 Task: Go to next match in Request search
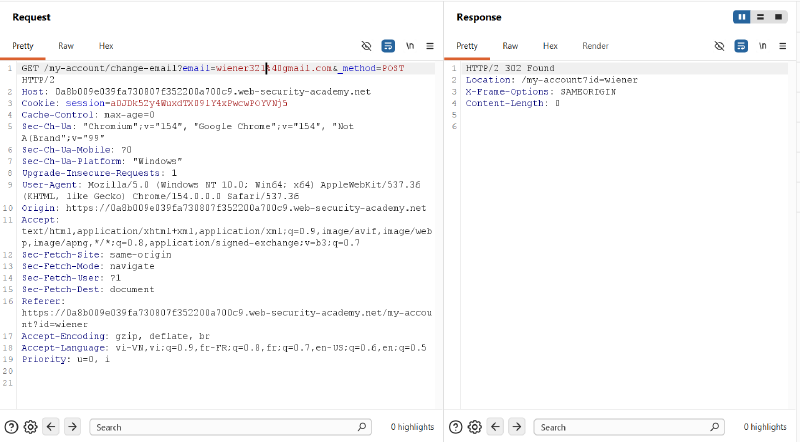click(x=72, y=426)
